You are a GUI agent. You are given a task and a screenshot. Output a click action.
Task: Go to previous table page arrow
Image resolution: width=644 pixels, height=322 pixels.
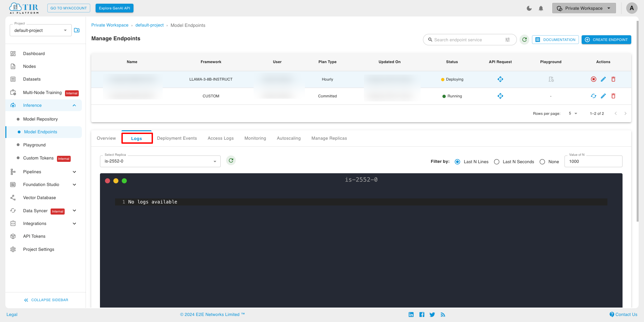coord(615,113)
